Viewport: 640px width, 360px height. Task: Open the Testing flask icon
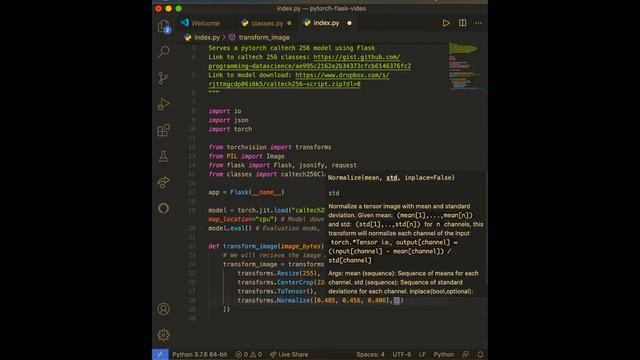click(x=163, y=156)
